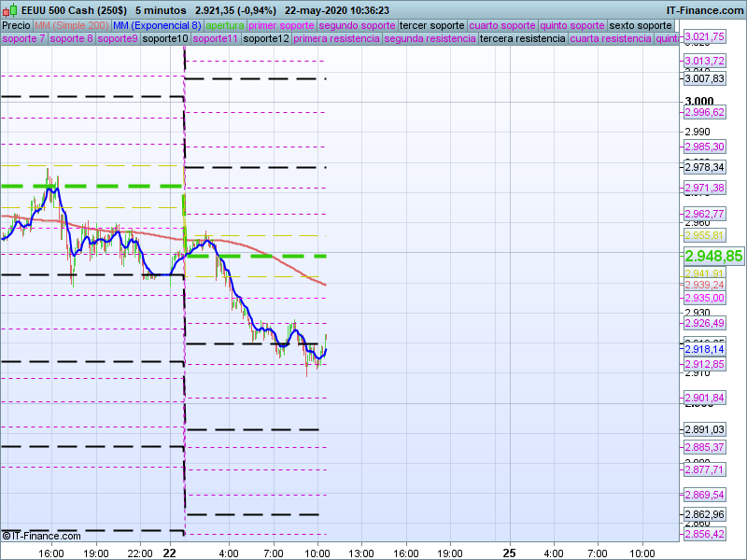Click the cuarta resistencia legend label
Screen dimensions: 747x560
click(611, 39)
